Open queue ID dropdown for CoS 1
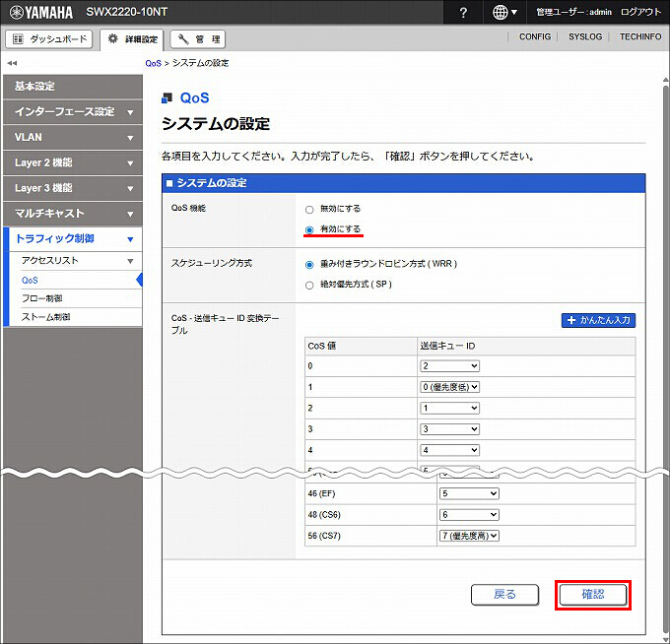The height and width of the screenshot is (644, 670). pyautogui.click(x=449, y=387)
